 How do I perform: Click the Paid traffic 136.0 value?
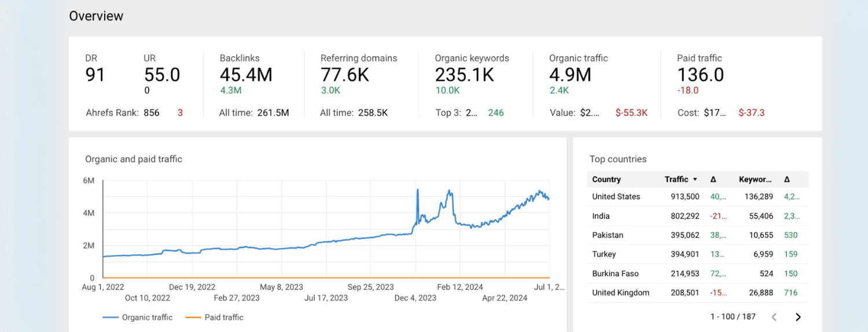(700, 75)
